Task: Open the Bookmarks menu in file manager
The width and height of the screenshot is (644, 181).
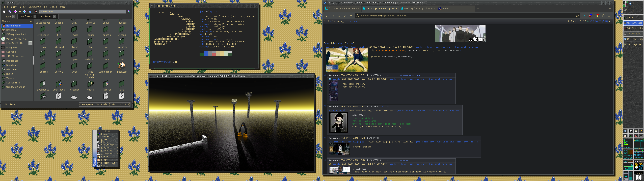Action: click(x=35, y=7)
